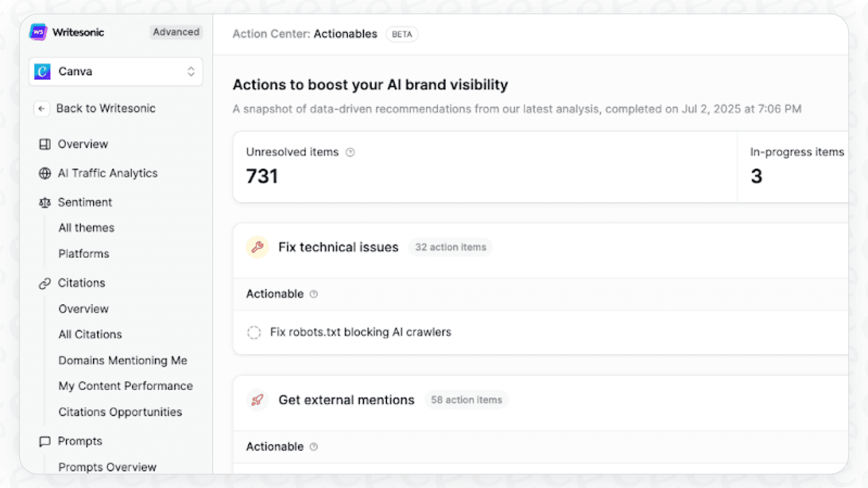Viewport: 868px width, 488px height.
Task: Click the rocket icon on Get external mentions
Action: (257, 400)
